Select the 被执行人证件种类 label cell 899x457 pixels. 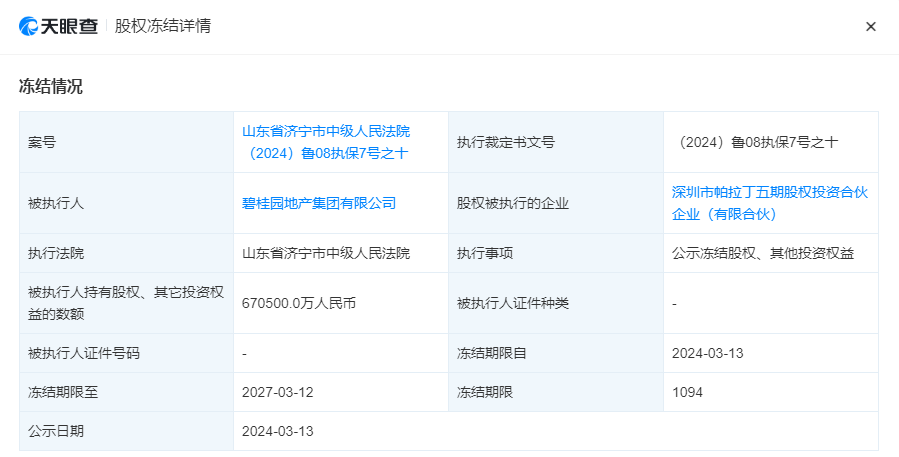(556, 303)
